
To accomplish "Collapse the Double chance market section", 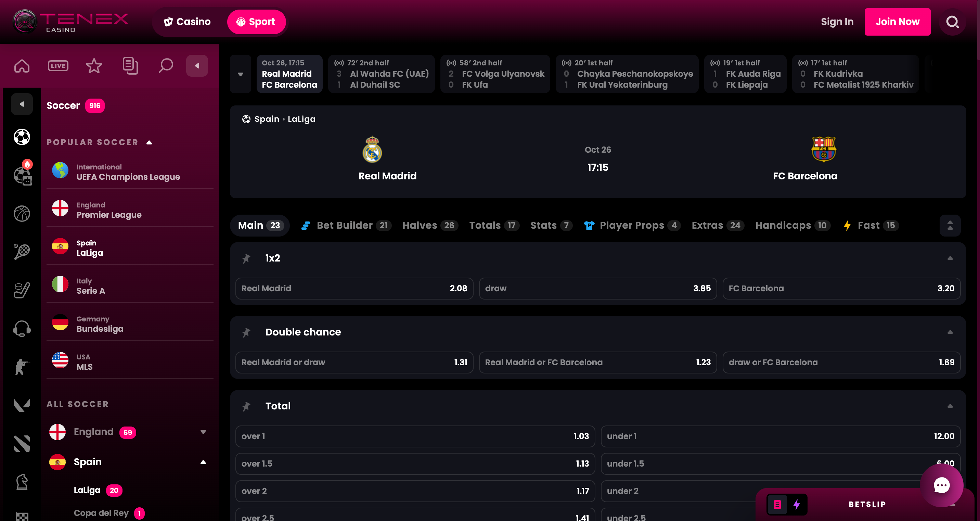I will click(x=950, y=332).
